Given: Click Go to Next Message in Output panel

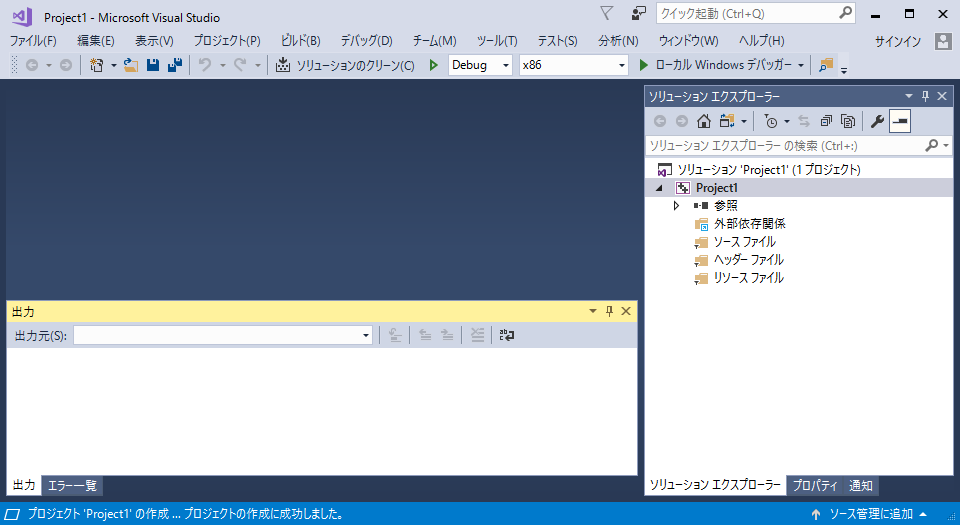Looking at the screenshot, I should pyautogui.click(x=448, y=335).
